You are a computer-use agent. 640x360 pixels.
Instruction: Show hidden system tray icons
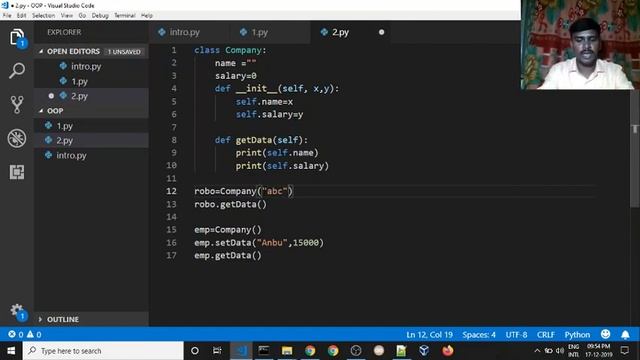click(x=537, y=351)
